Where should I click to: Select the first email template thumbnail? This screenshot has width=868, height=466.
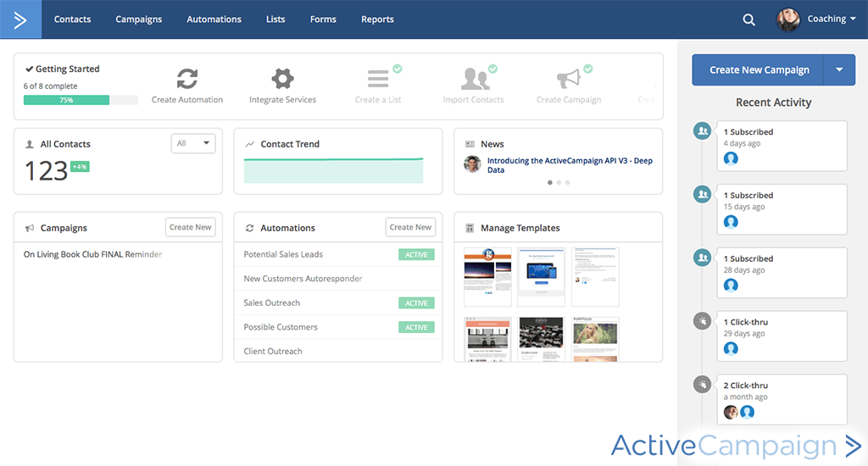pos(487,277)
